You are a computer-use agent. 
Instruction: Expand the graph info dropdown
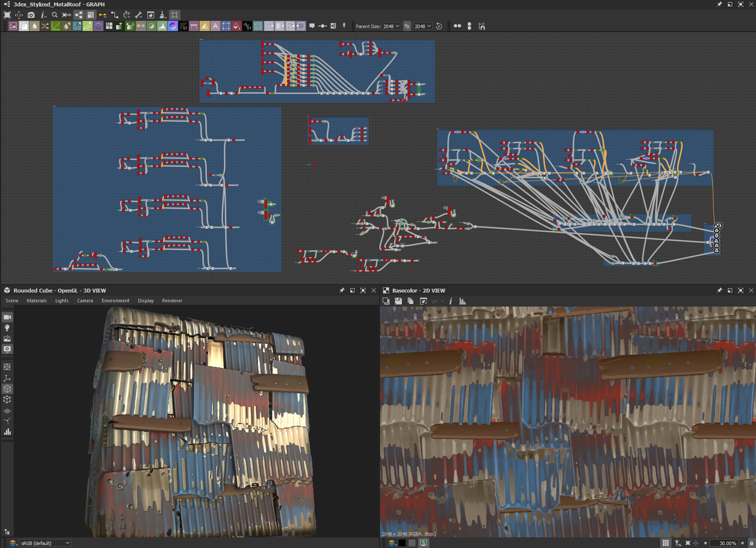(43, 15)
